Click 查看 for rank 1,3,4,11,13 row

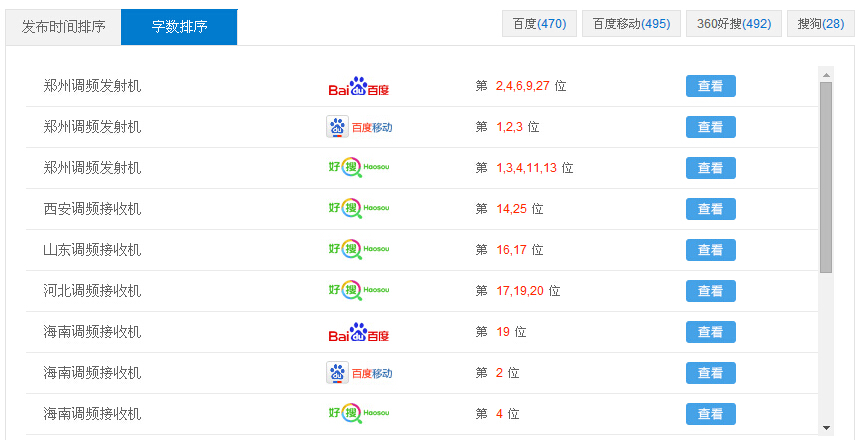coord(711,168)
